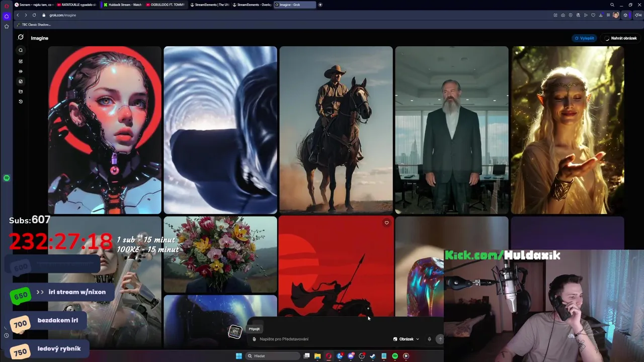
Task: Open the blonde elf woman image
Action: coord(568,130)
